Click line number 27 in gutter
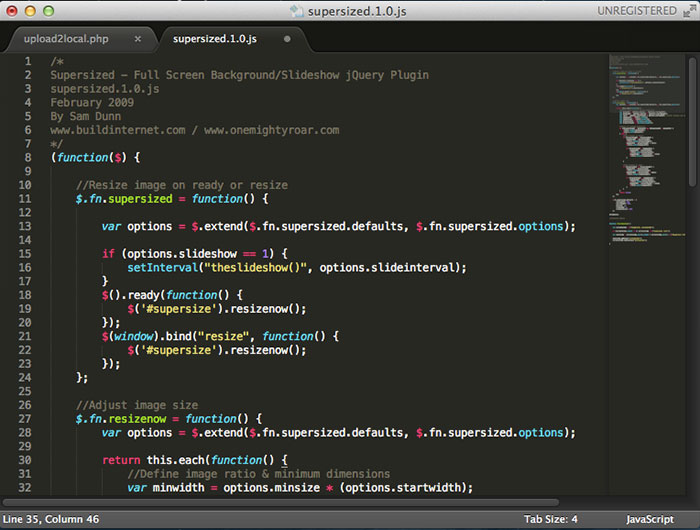The image size is (700, 530). [25, 419]
